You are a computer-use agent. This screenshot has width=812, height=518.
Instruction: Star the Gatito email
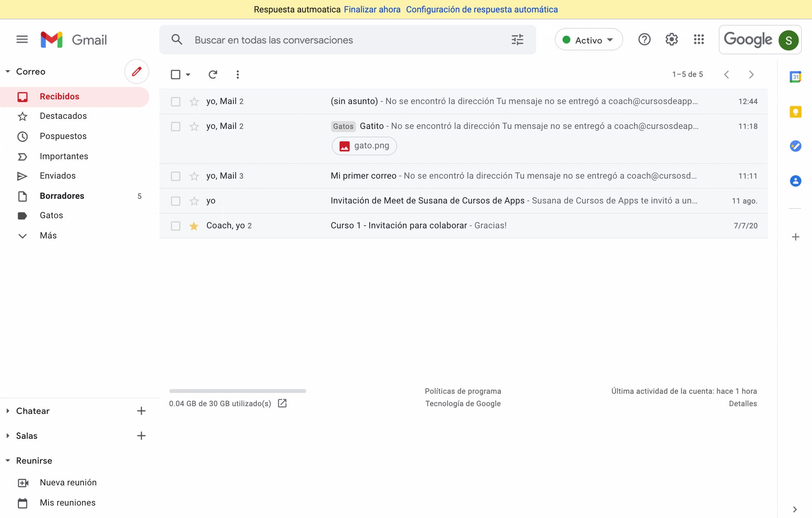[194, 127]
